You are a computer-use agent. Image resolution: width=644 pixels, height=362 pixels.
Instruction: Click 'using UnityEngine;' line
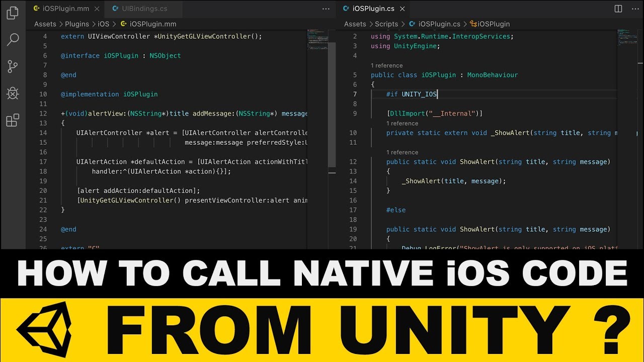(x=406, y=46)
